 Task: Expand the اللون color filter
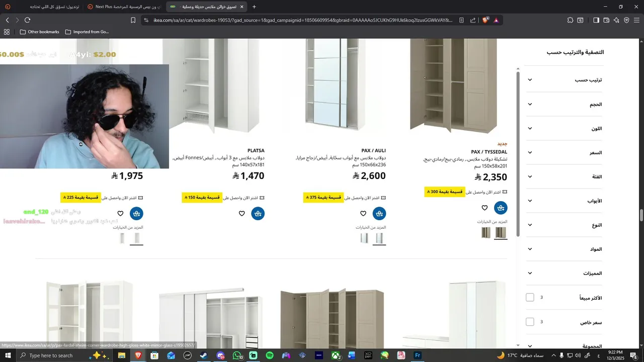565,128
